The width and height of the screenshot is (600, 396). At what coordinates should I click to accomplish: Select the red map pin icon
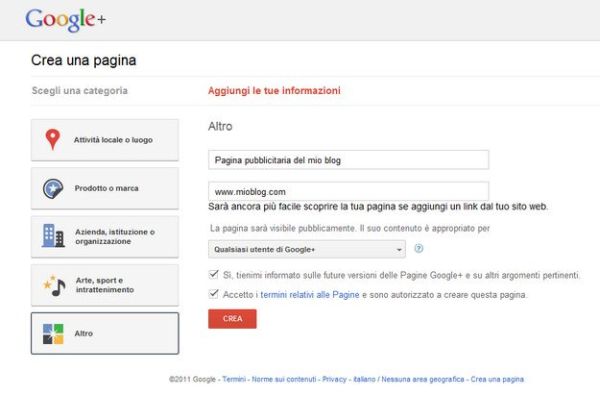pyautogui.click(x=53, y=139)
